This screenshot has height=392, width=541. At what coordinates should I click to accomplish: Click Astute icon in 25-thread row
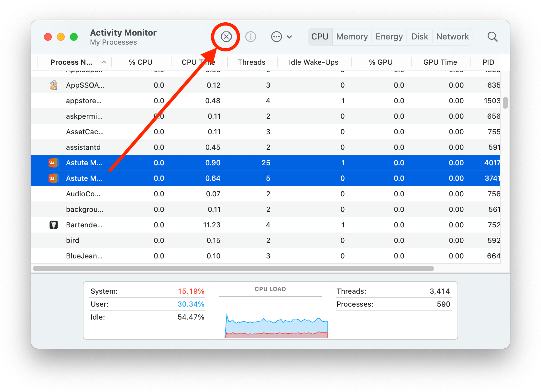[x=53, y=163]
